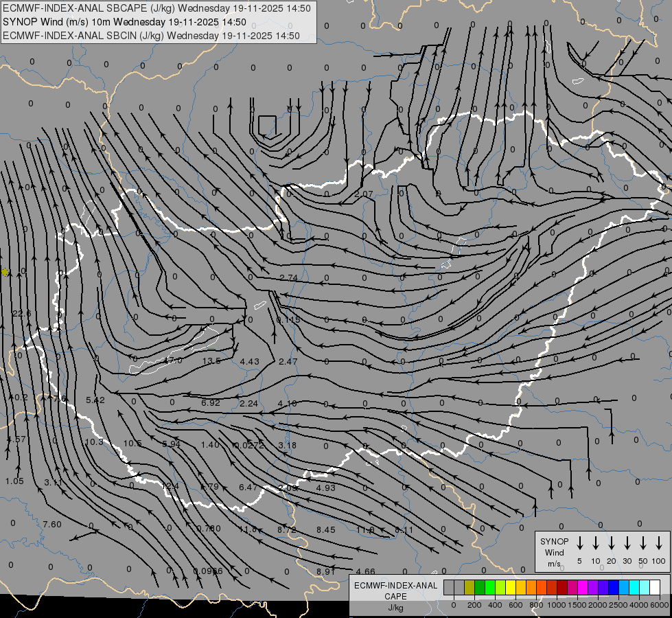Pick the bright magenta CAPE swatch
Viewport: 672px width, 618px height.
[583, 587]
